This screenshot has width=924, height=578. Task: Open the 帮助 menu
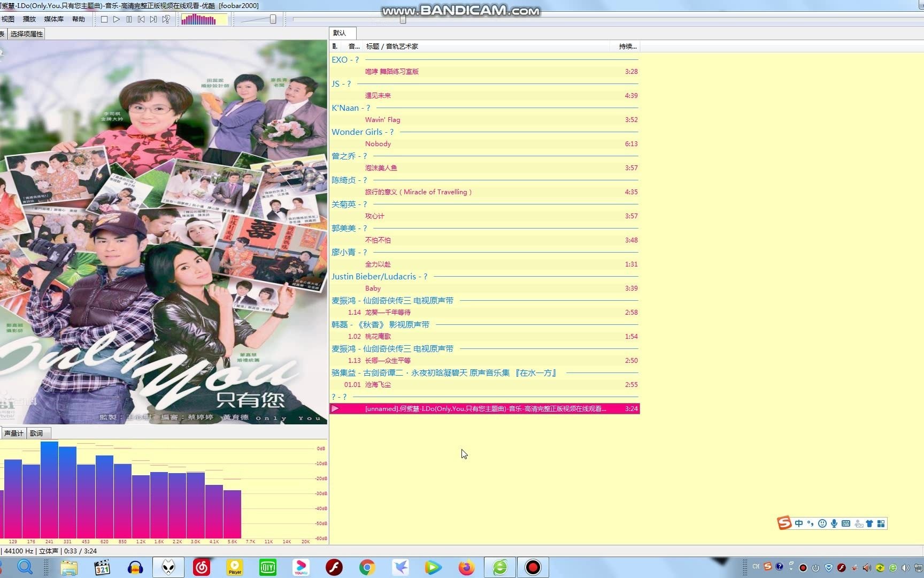(x=79, y=19)
